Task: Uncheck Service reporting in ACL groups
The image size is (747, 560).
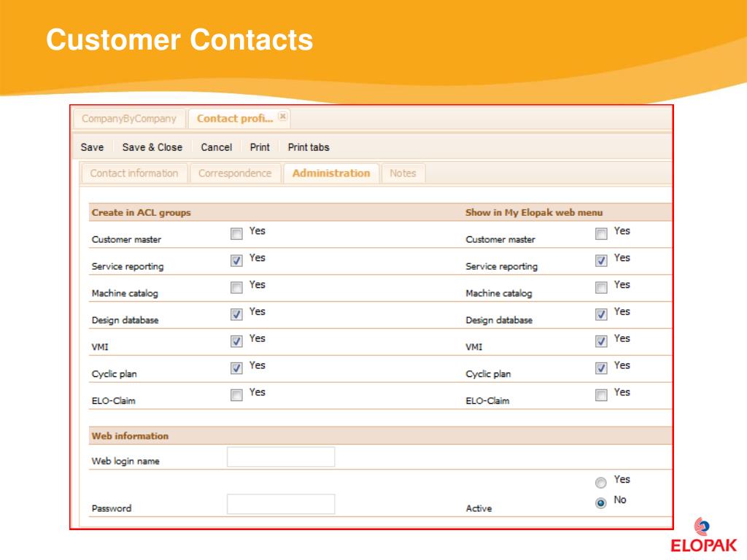Action: [x=236, y=260]
